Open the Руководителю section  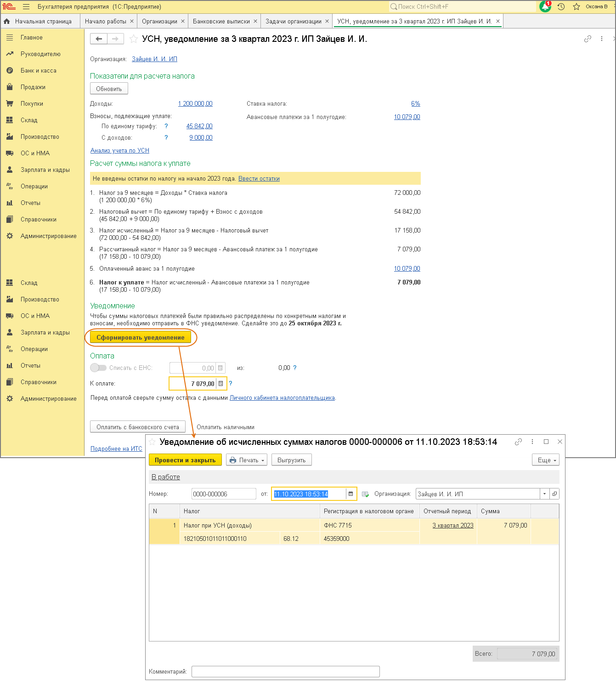tap(40, 54)
